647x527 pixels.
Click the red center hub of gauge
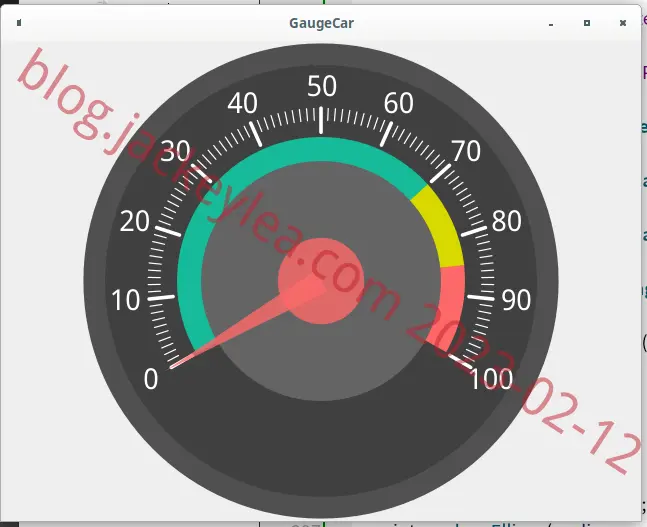point(321,281)
